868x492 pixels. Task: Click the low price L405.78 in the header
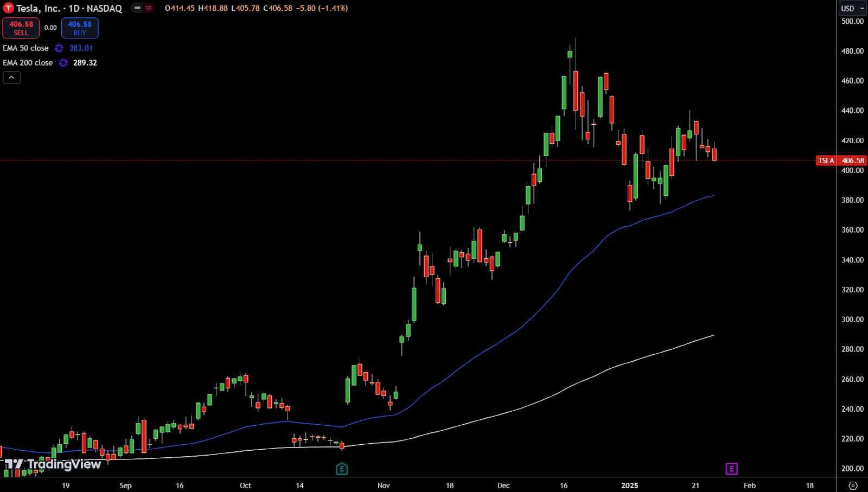pos(245,8)
